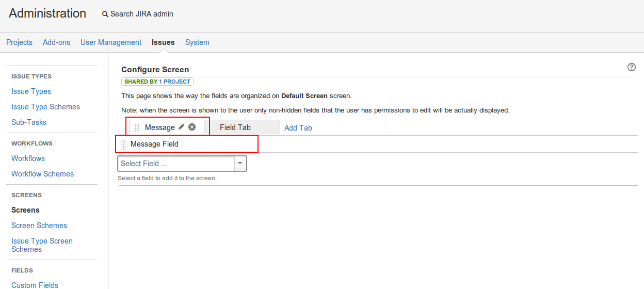Click the SHARED BY 1 PROJECT badge
This screenshot has height=289, width=644.
tap(157, 82)
